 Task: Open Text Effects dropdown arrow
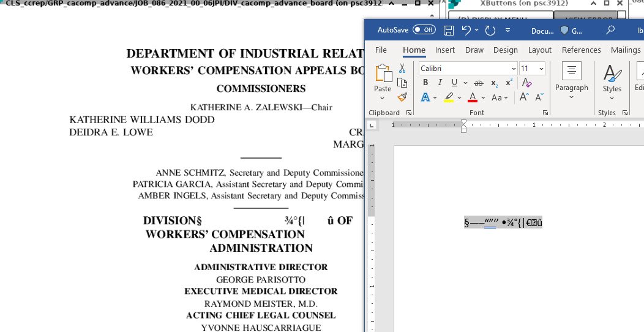435,98
